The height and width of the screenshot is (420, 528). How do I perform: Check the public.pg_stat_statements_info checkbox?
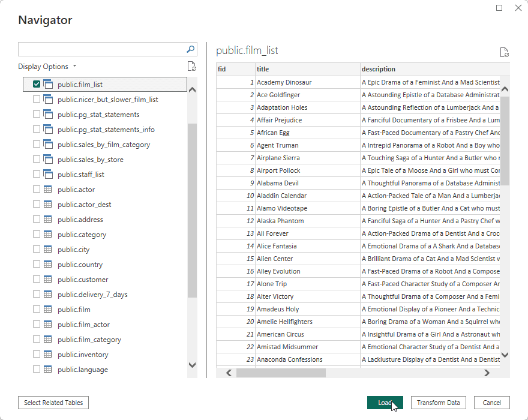pyautogui.click(x=37, y=130)
